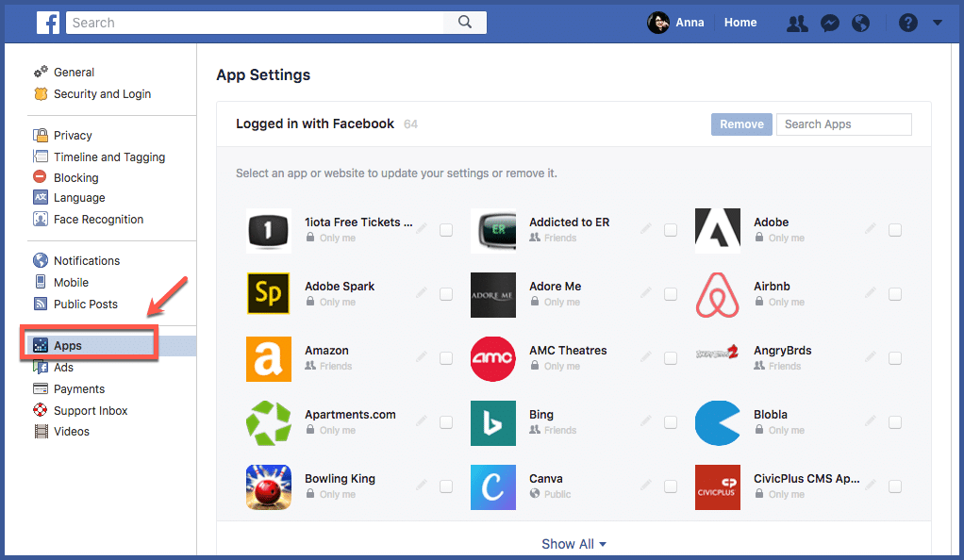Open the AMC Theatres app icon
This screenshot has width=964, height=560.
(x=493, y=359)
